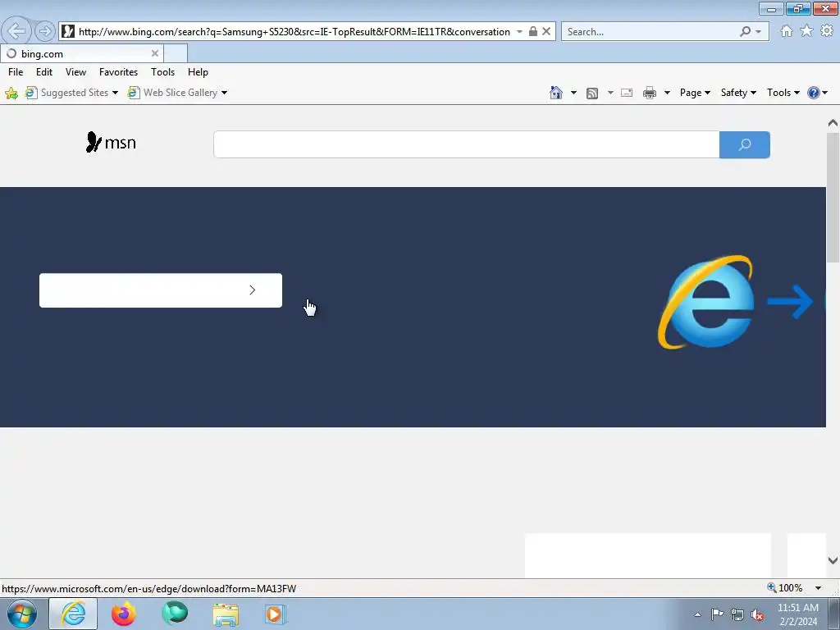Open the View menu
This screenshot has width=840, height=630.
(75, 72)
